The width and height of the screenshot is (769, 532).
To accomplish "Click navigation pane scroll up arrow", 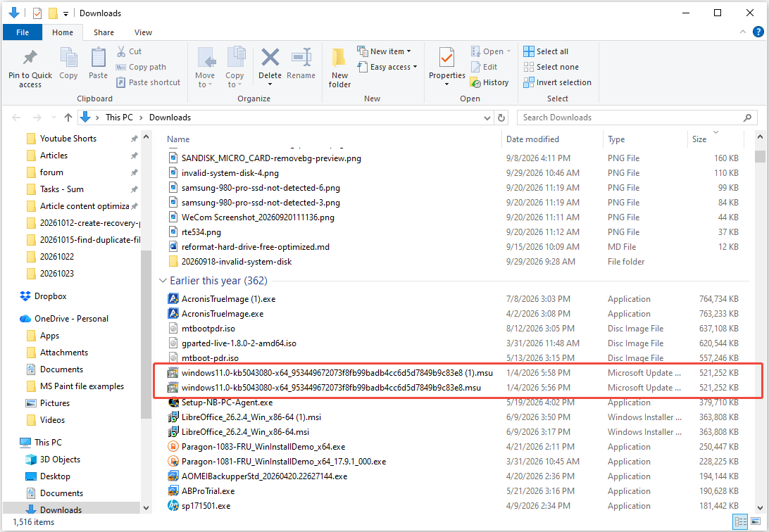I will tap(146, 137).
